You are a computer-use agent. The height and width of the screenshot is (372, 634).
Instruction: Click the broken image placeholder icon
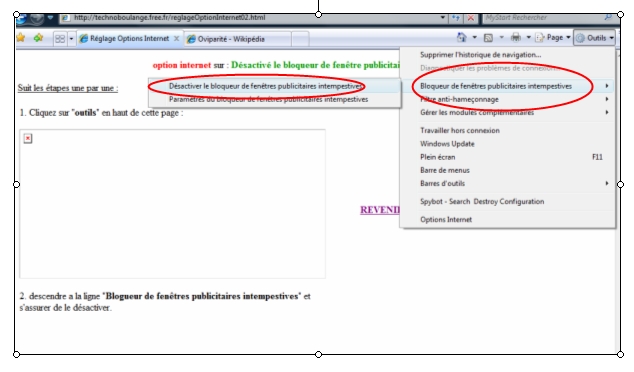tap(28, 138)
